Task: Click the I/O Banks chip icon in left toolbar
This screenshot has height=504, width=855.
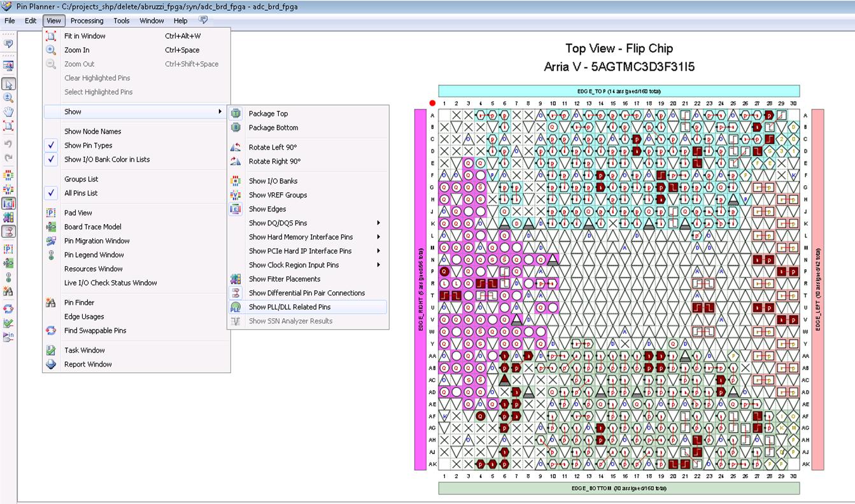Action: point(8,176)
